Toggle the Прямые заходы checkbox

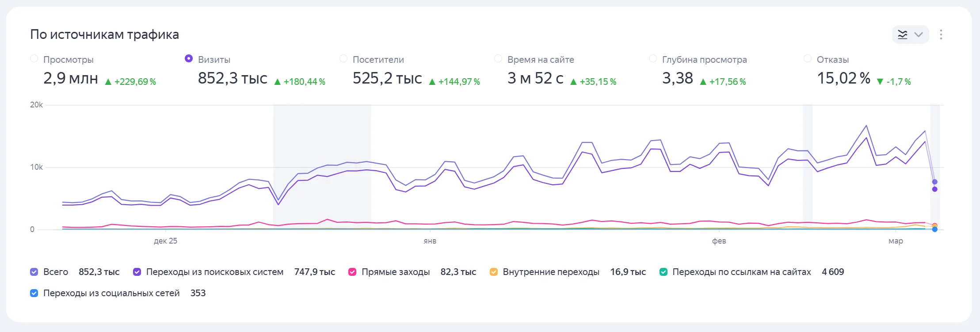[352, 272]
